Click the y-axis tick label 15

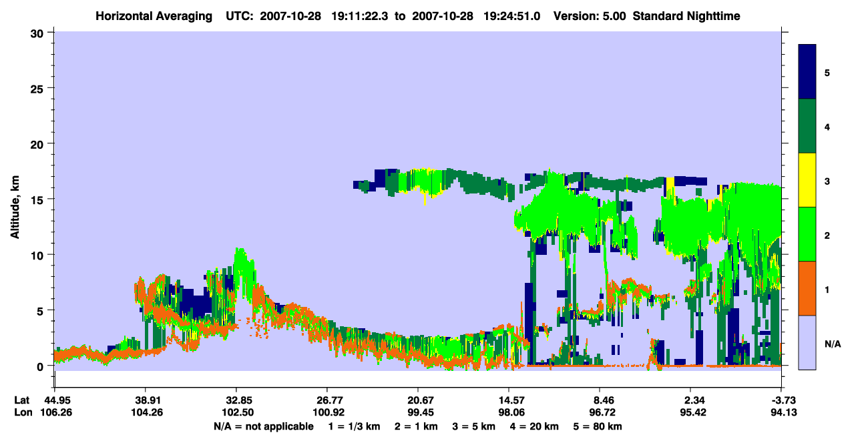coord(39,199)
